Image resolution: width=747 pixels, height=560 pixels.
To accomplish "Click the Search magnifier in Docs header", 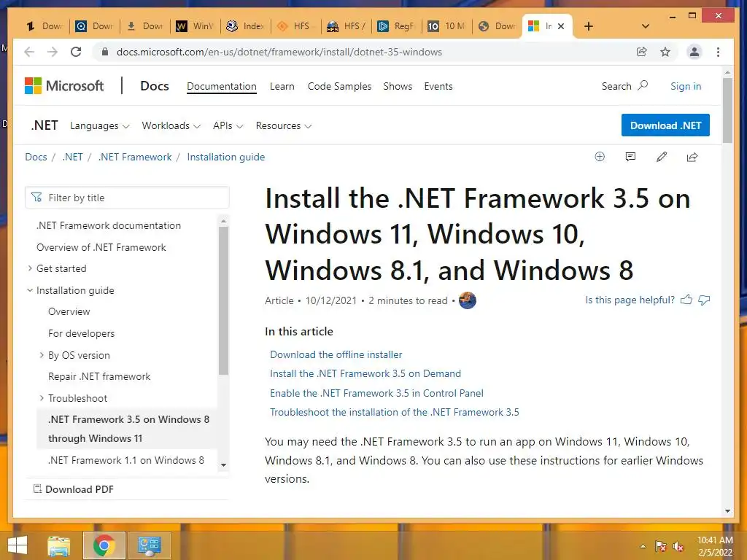I will pos(643,86).
